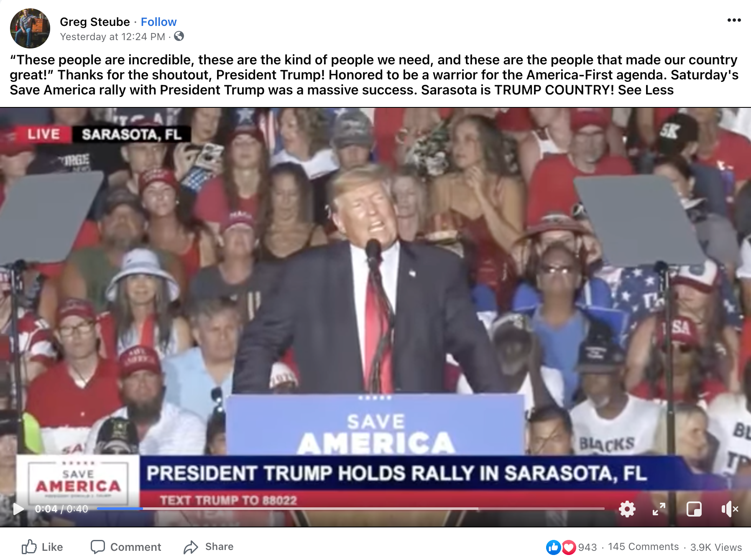The image size is (751, 560).
Task: Share this post via the Share arrow
Action: pos(209,547)
